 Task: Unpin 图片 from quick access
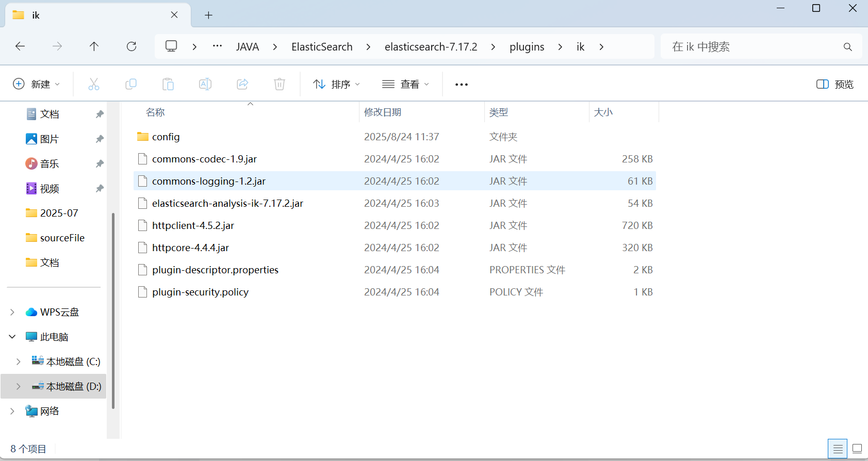tap(100, 139)
